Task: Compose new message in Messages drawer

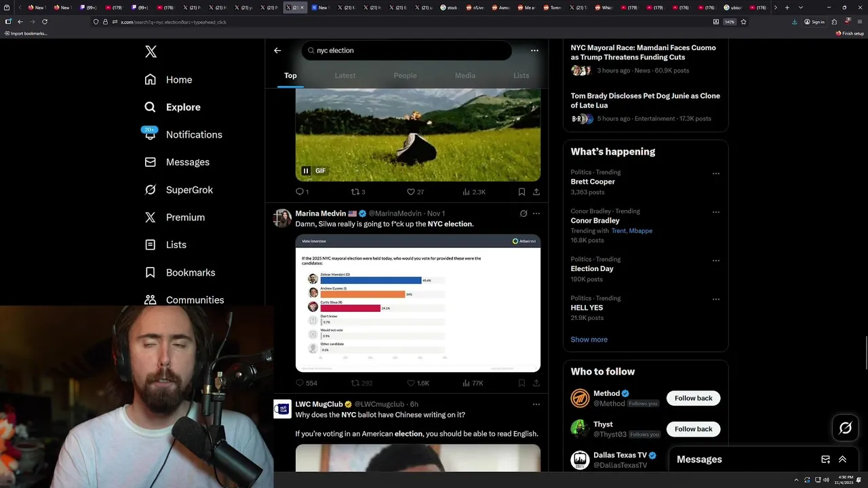Action: click(825, 459)
